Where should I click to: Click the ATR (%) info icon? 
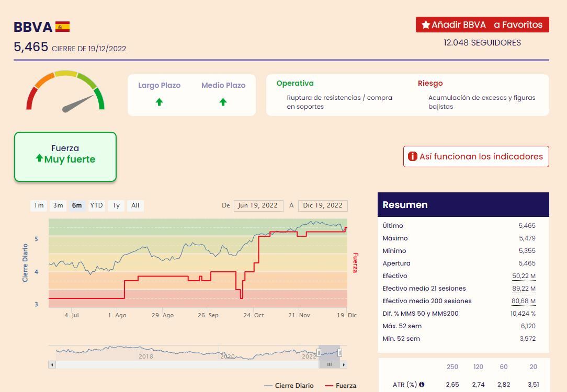click(422, 384)
